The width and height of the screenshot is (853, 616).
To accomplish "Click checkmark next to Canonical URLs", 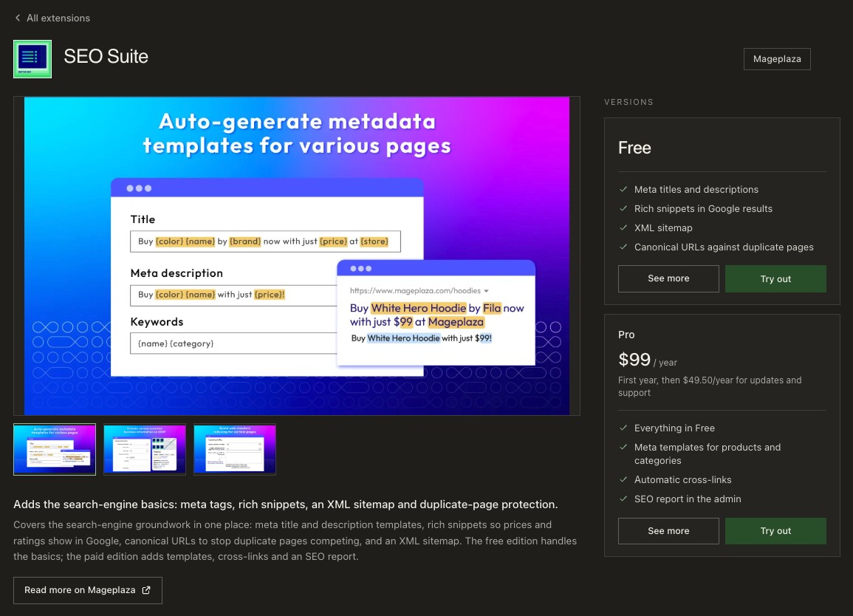I will [623, 247].
